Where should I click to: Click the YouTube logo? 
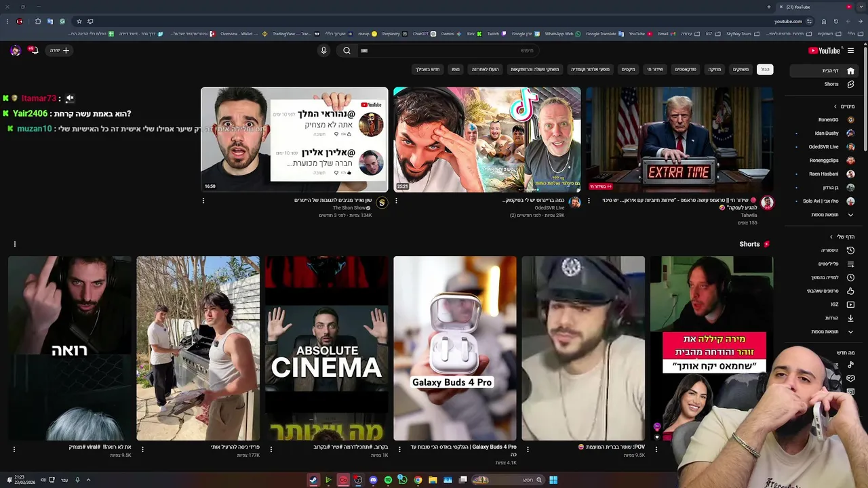point(825,50)
